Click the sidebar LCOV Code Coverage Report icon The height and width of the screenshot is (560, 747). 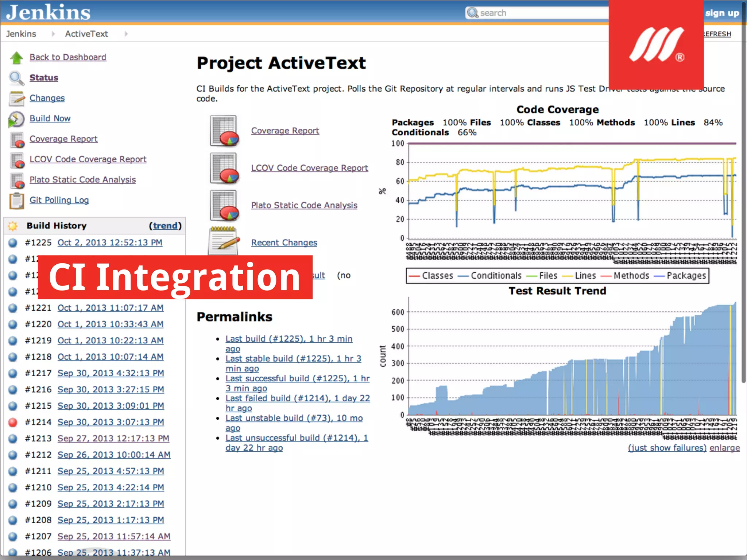point(17,160)
